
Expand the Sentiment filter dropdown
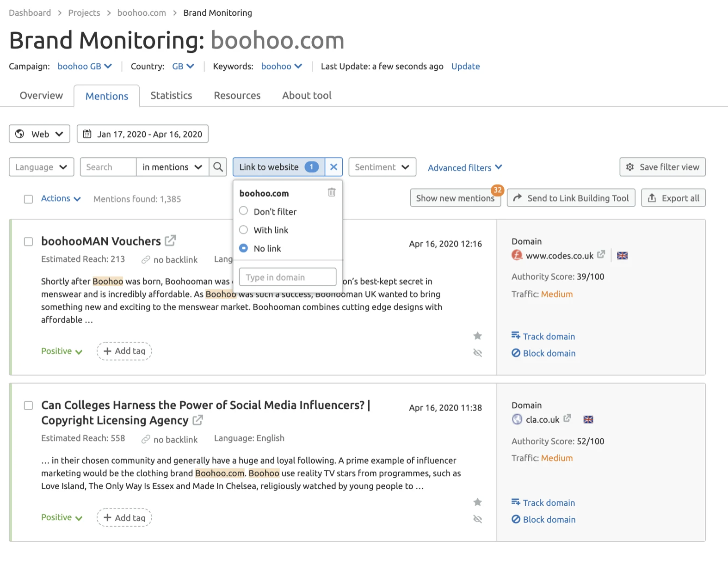[x=382, y=167]
